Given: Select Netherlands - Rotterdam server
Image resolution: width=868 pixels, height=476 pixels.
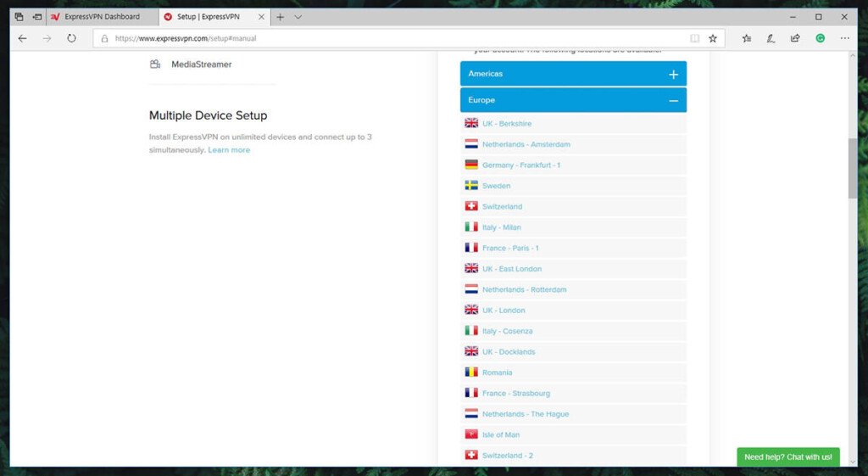Looking at the screenshot, I should 524,290.
